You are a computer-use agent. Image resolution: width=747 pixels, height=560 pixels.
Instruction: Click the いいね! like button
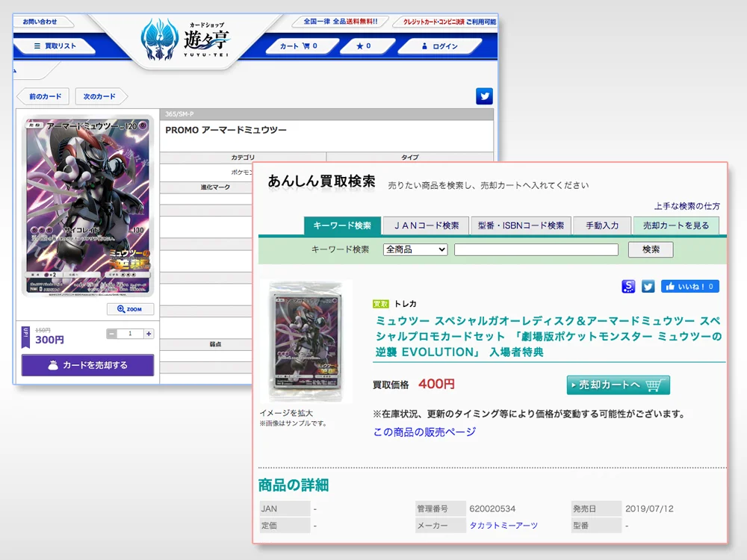pos(689,286)
